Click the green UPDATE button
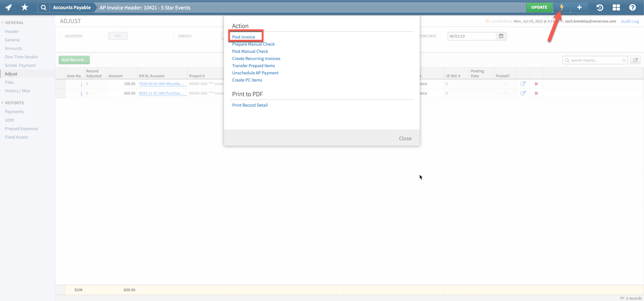 click(x=539, y=7)
